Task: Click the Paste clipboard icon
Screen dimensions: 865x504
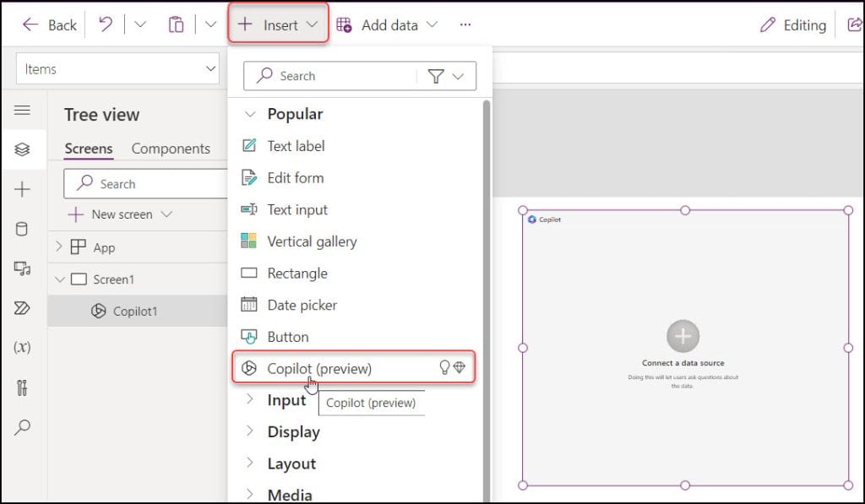Action: [x=176, y=24]
